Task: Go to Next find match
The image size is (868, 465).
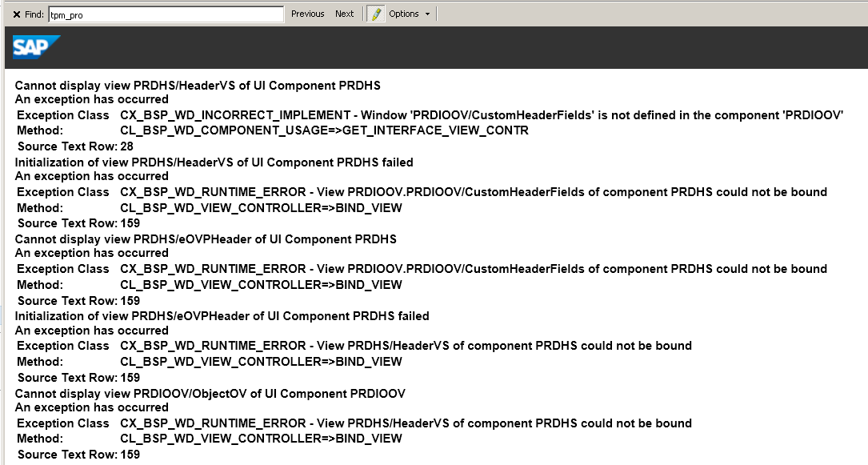Action: [x=344, y=14]
